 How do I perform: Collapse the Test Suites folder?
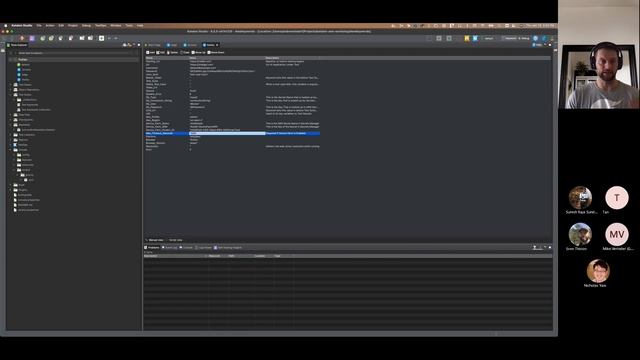click(11, 95)
